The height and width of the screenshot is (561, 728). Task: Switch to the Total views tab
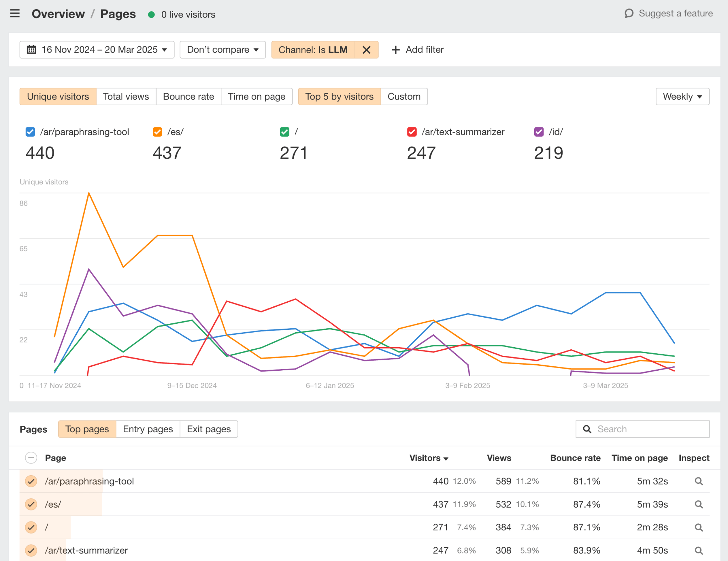(x=126, y=96)
